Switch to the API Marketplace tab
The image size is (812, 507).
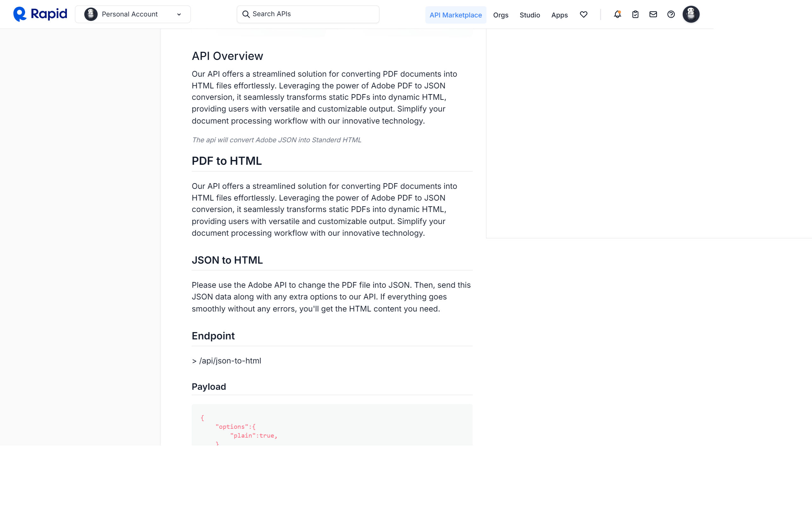(455, 15)
